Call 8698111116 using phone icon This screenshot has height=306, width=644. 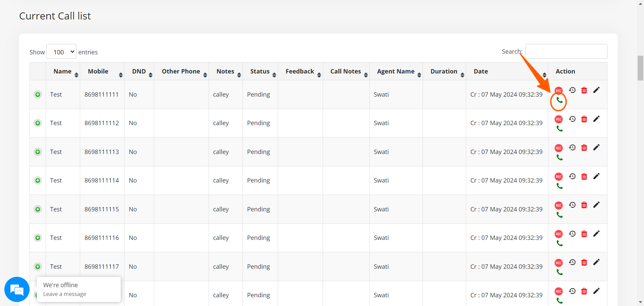pyautogui.click(x=559, y=244)
